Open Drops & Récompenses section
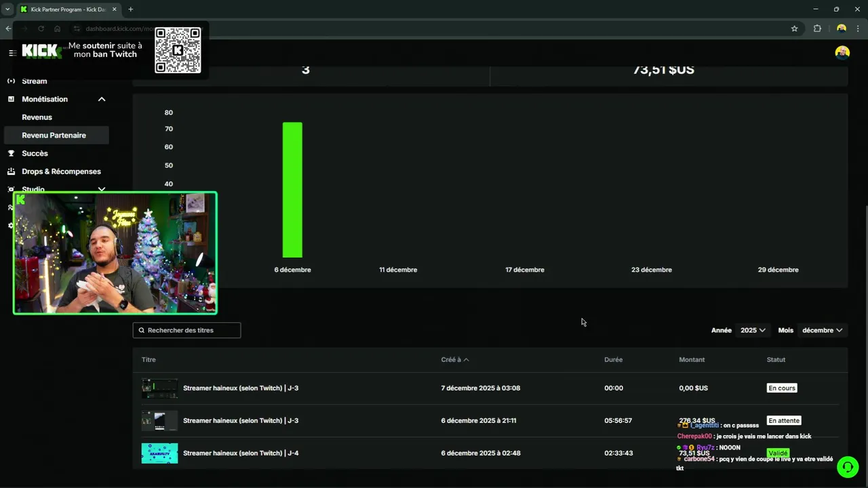The image size is (868, 488). (61, 171)
